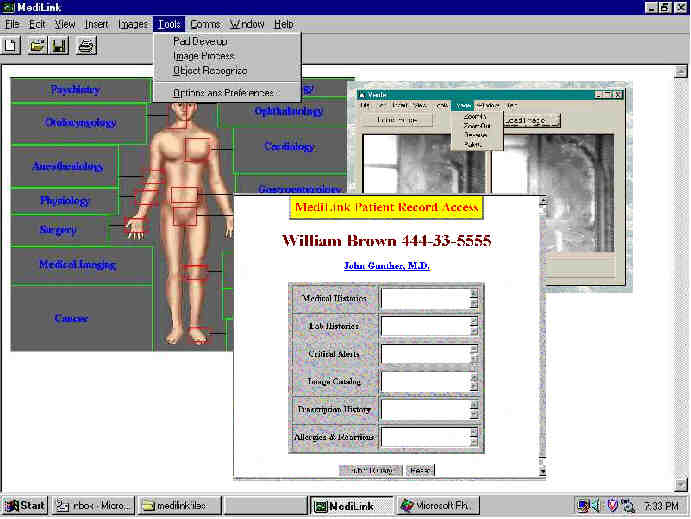Choose Object Recognize in Tools menu
691x519 pixels.
tap(209, 71)
